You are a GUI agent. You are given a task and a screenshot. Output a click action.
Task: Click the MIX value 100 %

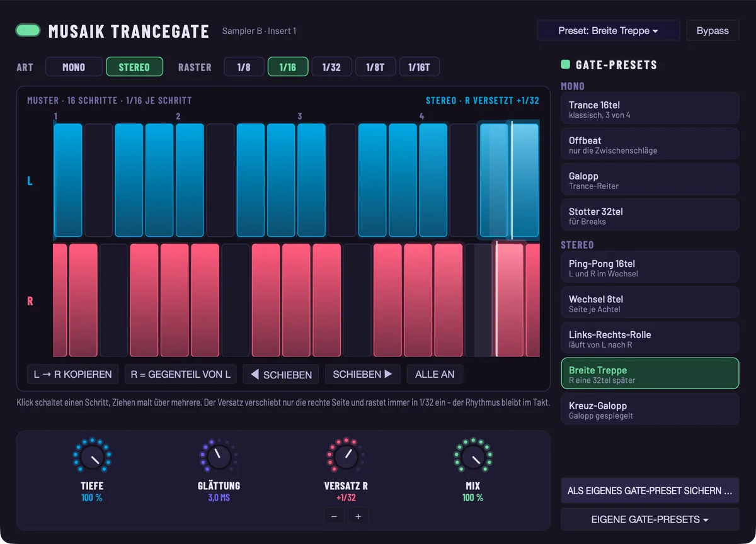point(472,497)
